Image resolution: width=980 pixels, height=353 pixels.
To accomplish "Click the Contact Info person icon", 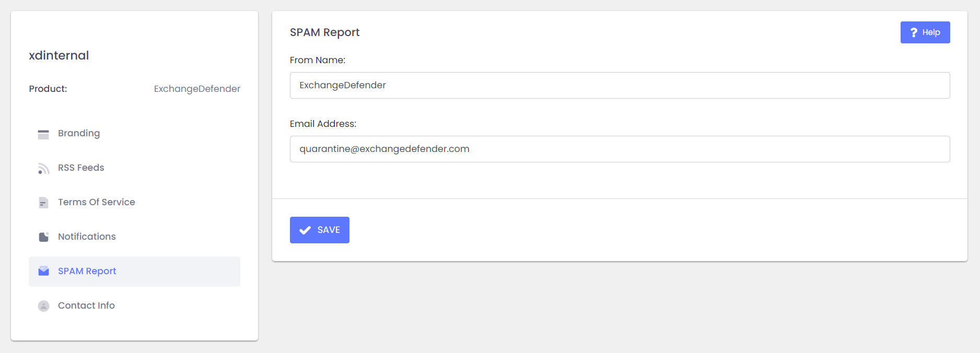I will click(43, 306).
